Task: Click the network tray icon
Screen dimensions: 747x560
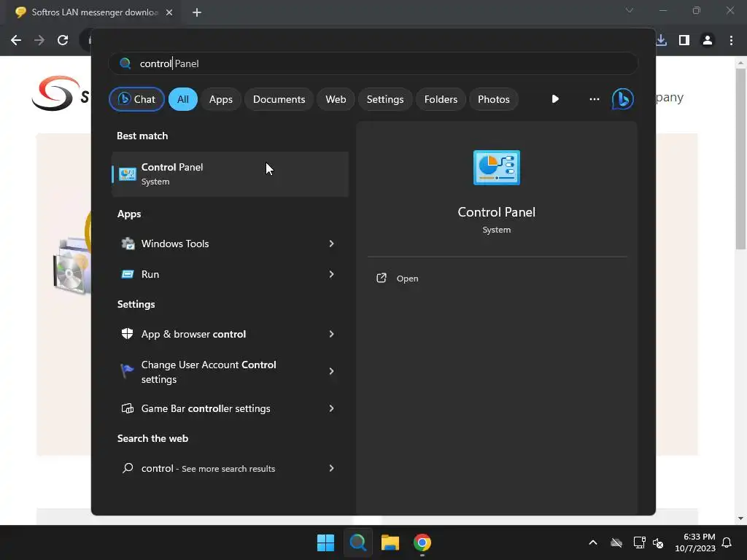Action: point(639,542)
